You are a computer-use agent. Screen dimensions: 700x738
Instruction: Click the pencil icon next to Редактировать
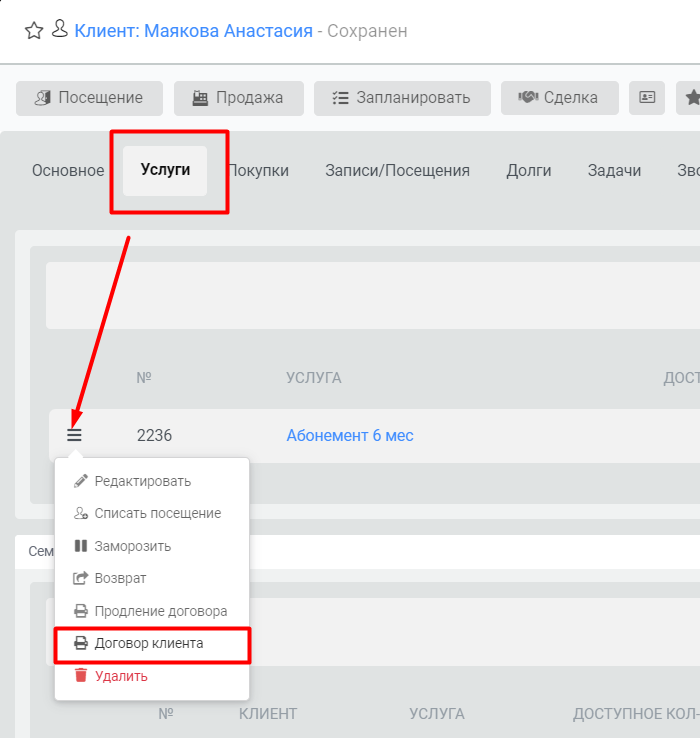pyautogui.click(x=80, y=481)
